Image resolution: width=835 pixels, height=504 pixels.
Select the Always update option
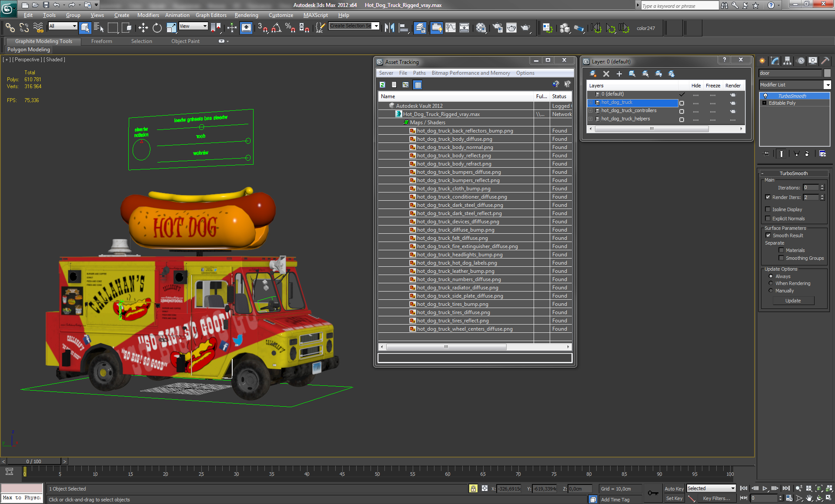coord(771,276)
